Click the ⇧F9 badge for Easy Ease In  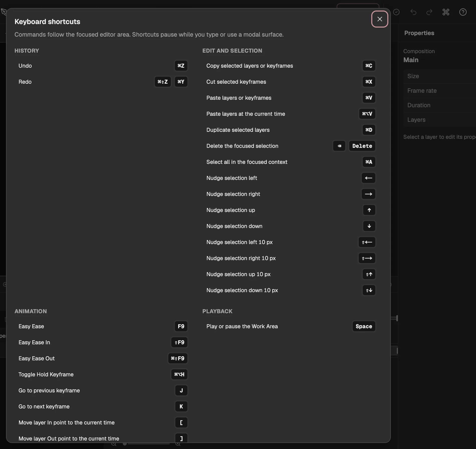tap(179, 342)
